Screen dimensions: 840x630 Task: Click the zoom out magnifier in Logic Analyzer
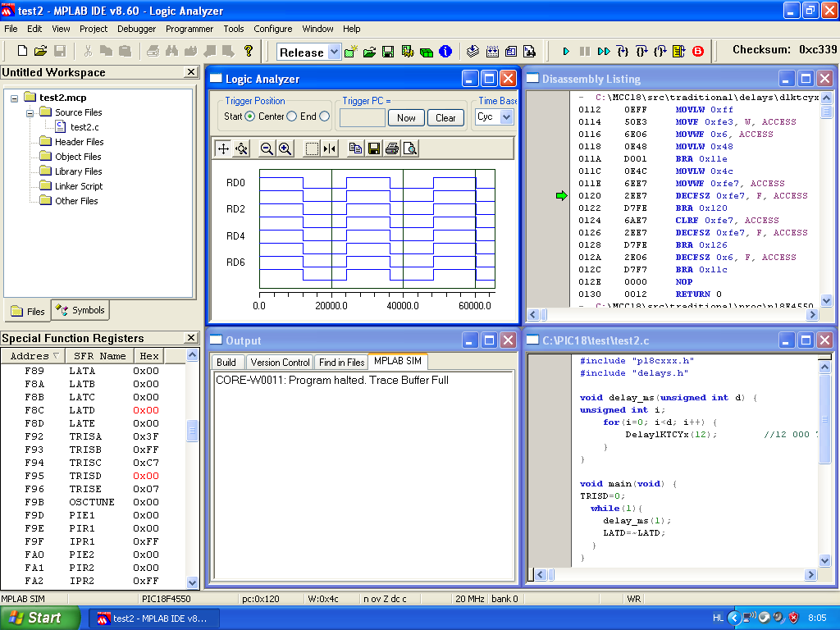pos(267,148)
